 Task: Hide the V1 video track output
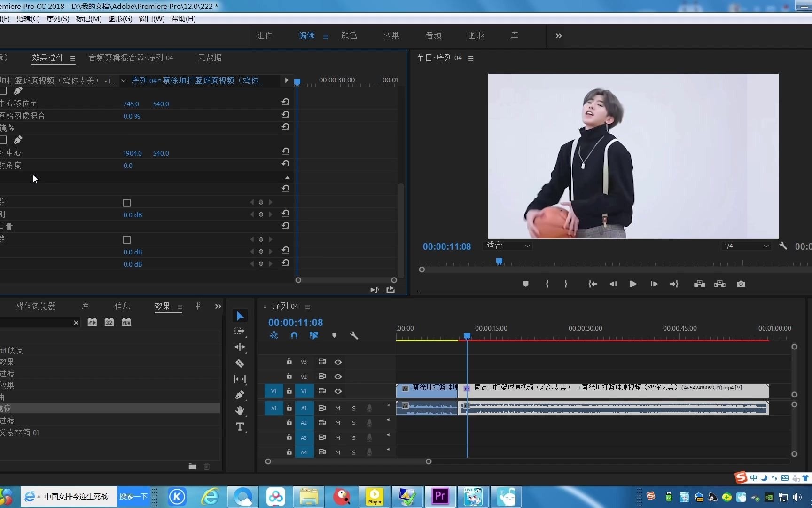[x=338, y=391]
